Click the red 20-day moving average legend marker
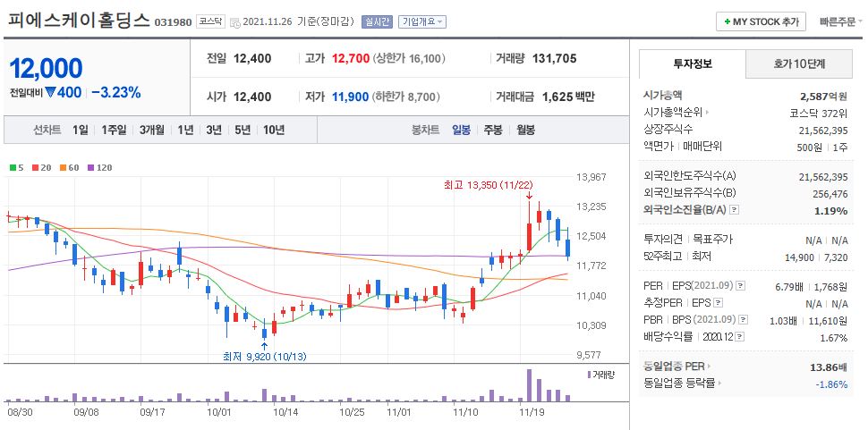Viewport: 868px width, 430px height. click(36, 167)
